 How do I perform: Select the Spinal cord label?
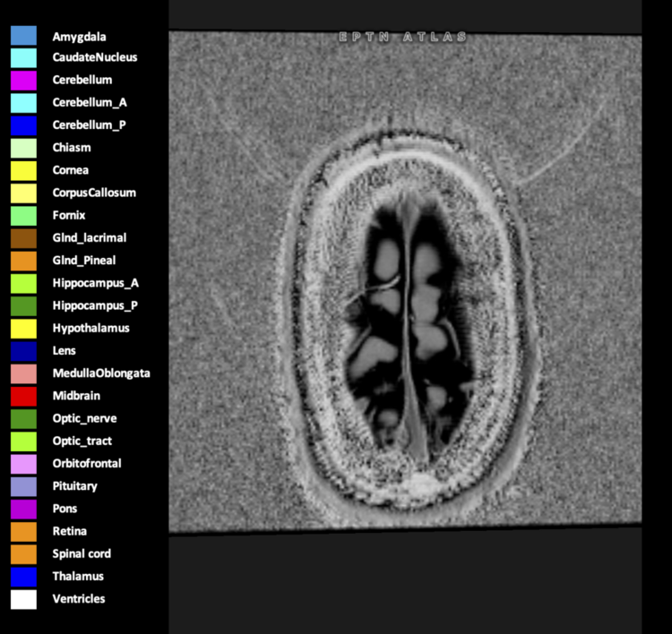(x=82, y=554)
